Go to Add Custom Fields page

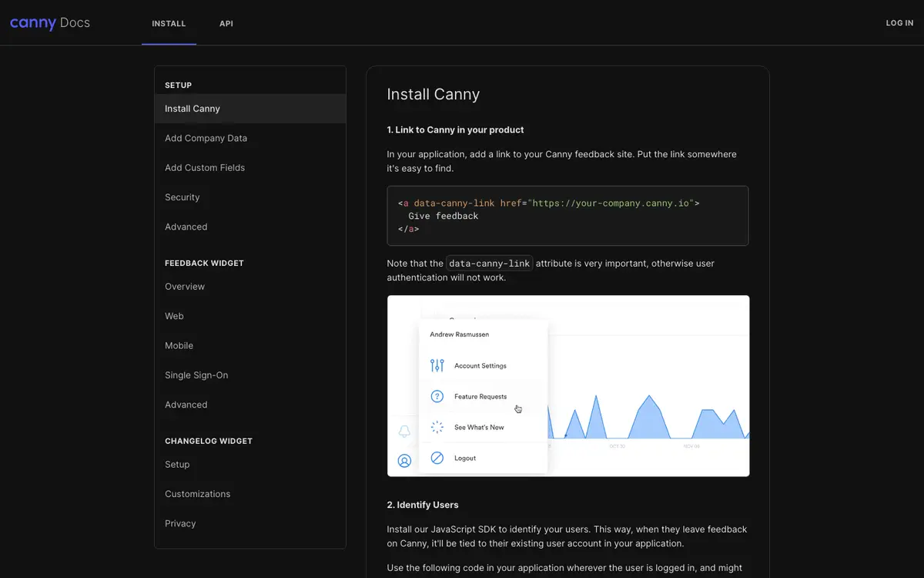[x=250, y=168]
